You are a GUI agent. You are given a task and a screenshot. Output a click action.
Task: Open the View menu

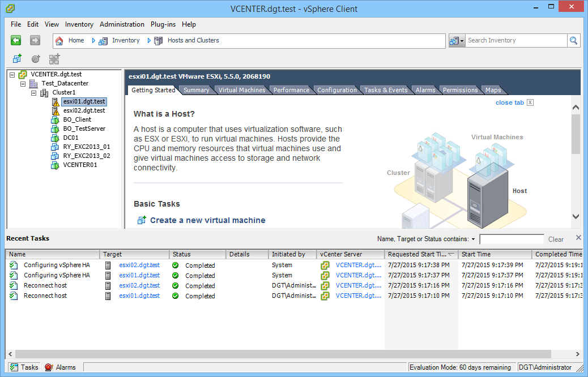[52, 24]
